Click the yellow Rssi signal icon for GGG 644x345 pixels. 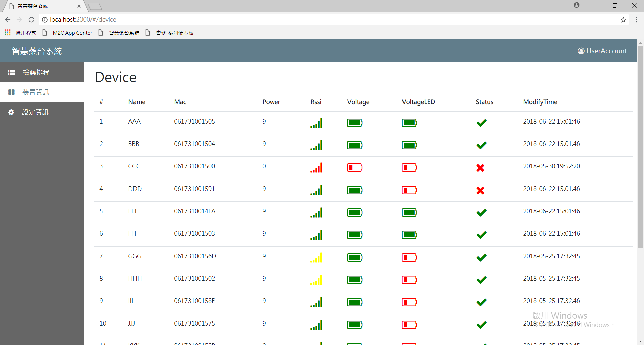click(316, 257)
